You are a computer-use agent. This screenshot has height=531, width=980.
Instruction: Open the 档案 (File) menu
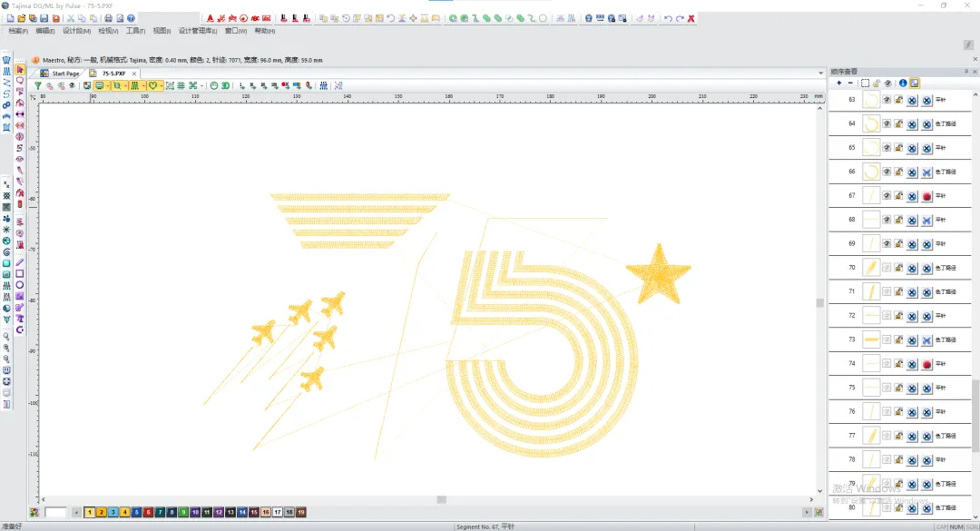point(18,31)
